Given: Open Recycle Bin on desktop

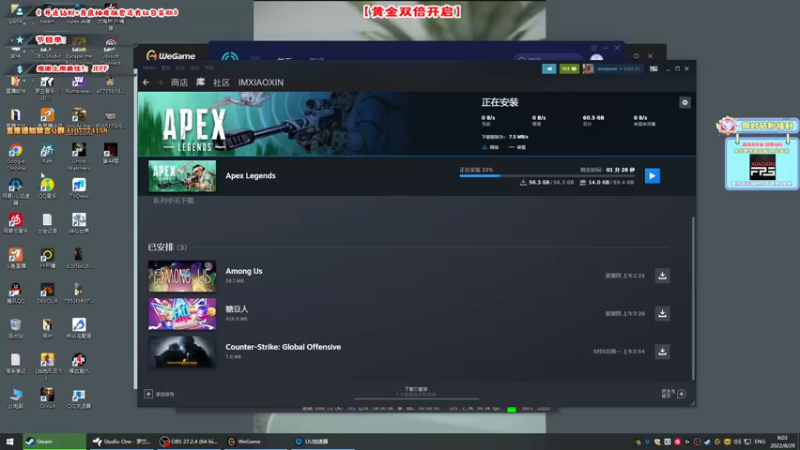Looking at the screenshot, I should coord(15,329).
